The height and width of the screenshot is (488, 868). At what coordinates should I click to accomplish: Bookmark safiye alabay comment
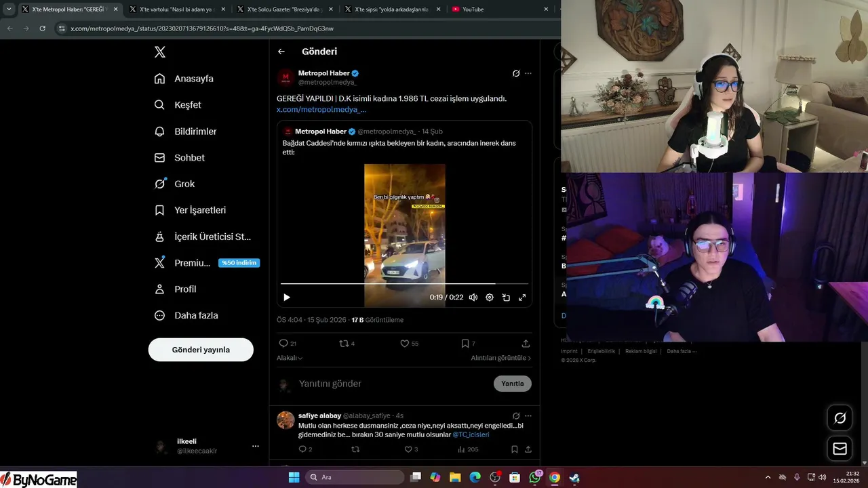(x=515, y=449)
